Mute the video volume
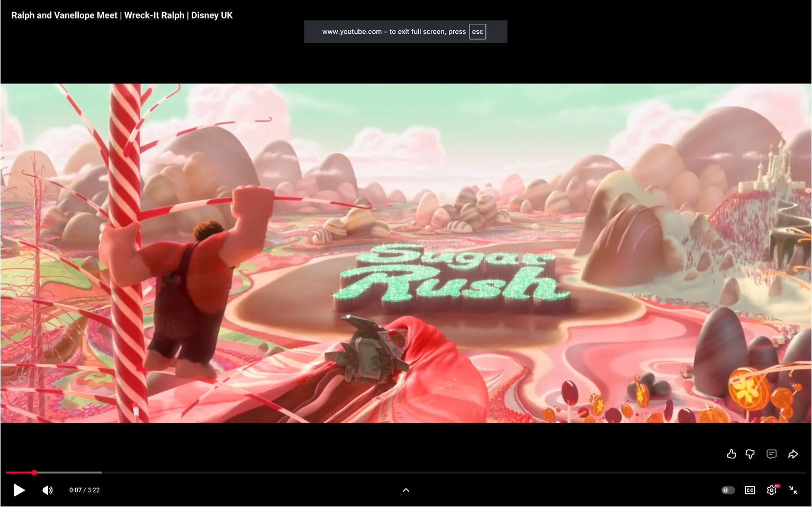812x507 pixels. pos(48,490)
